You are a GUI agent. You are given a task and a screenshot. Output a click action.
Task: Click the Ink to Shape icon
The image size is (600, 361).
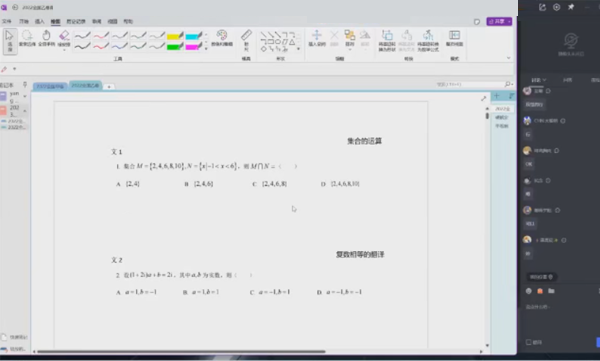[x=387, y=41]
